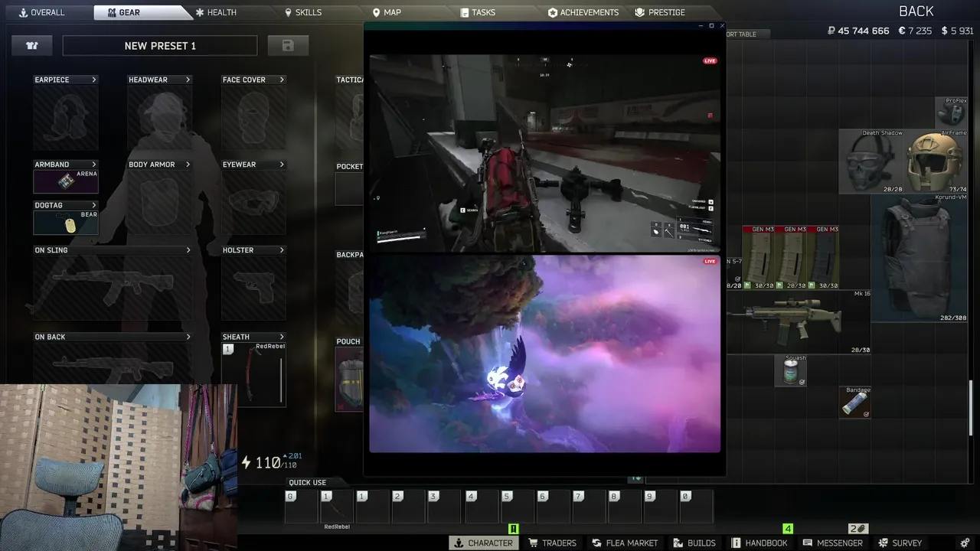Open the Messenger

coord(833,543)
